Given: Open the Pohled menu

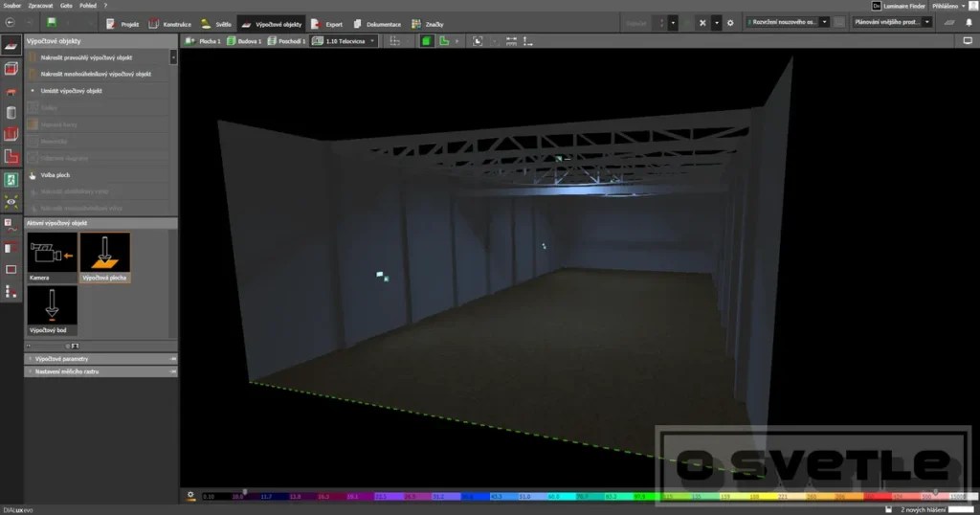Looking at the screenshot, I should click(x=88, y=6).
